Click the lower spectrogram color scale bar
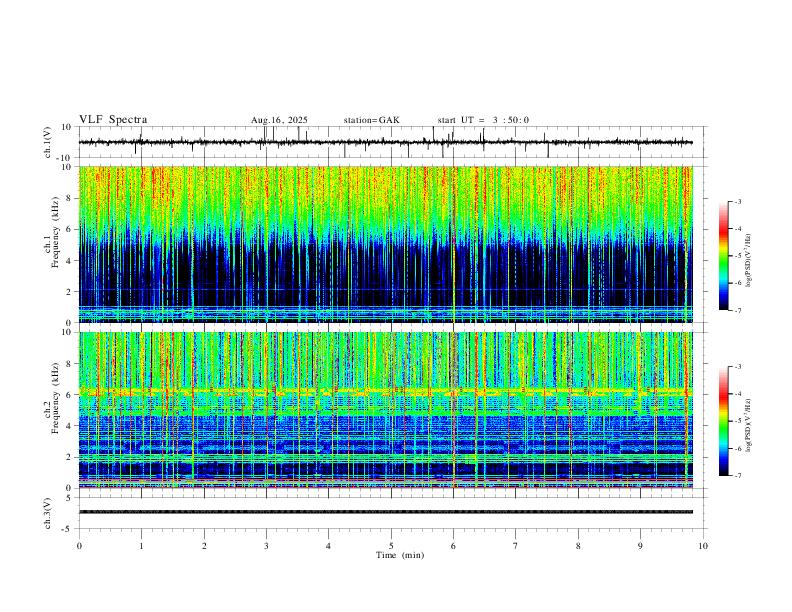This screenshot has width=792, height=612. tap(723, 421)
